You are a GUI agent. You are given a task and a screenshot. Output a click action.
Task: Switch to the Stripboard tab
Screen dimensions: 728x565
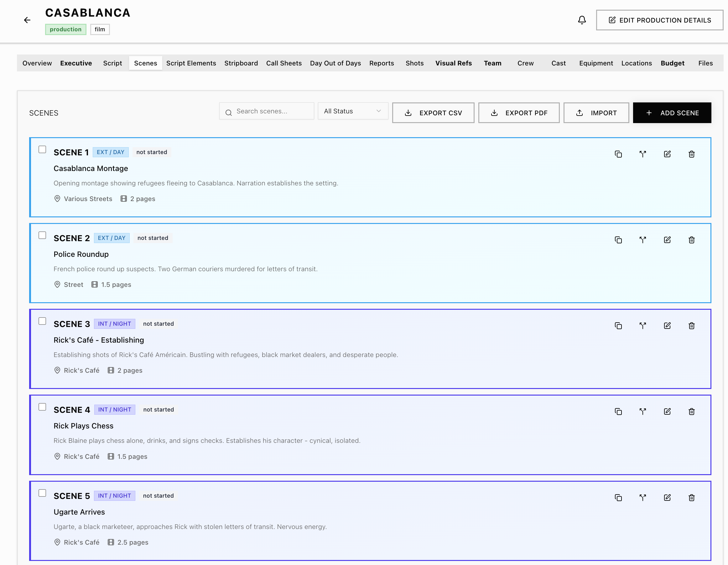pyautogui.click(x=241, y=63)
